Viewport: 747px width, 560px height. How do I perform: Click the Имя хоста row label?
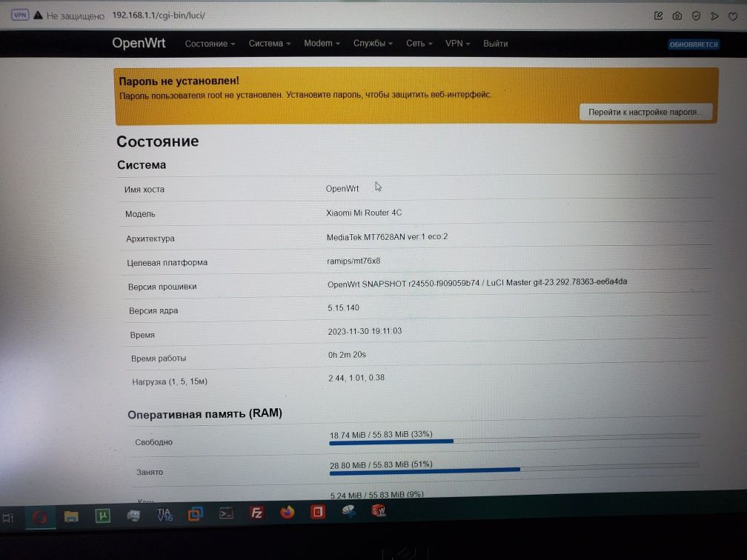(145, 190)
